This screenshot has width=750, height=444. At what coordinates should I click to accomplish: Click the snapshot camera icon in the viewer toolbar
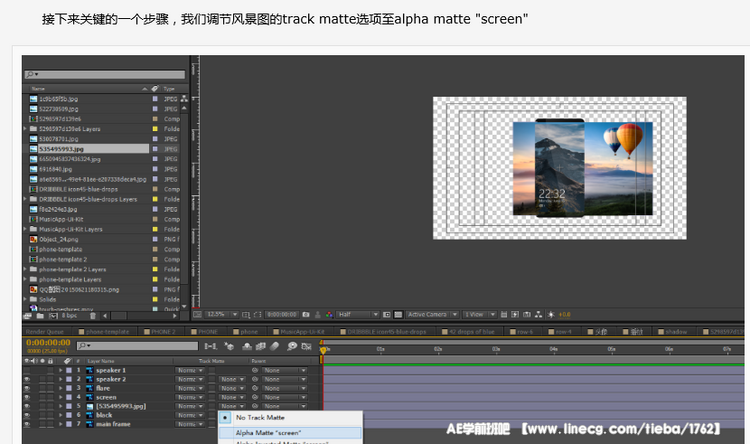[x=306, y=314]
